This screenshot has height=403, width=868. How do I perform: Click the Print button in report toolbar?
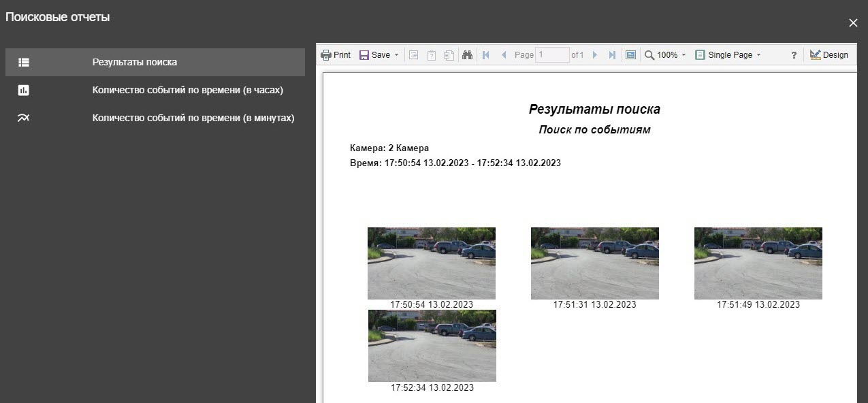336,55
